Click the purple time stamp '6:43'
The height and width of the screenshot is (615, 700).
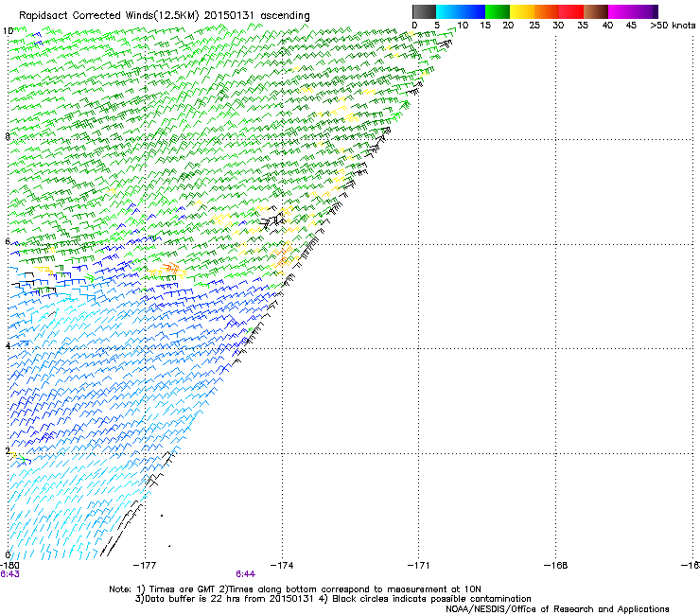tap(9, 574)
